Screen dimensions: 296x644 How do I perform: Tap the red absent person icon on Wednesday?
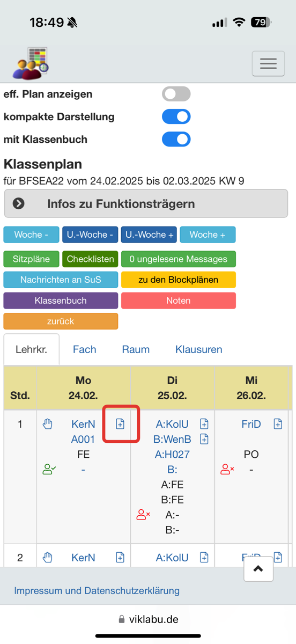227,470
